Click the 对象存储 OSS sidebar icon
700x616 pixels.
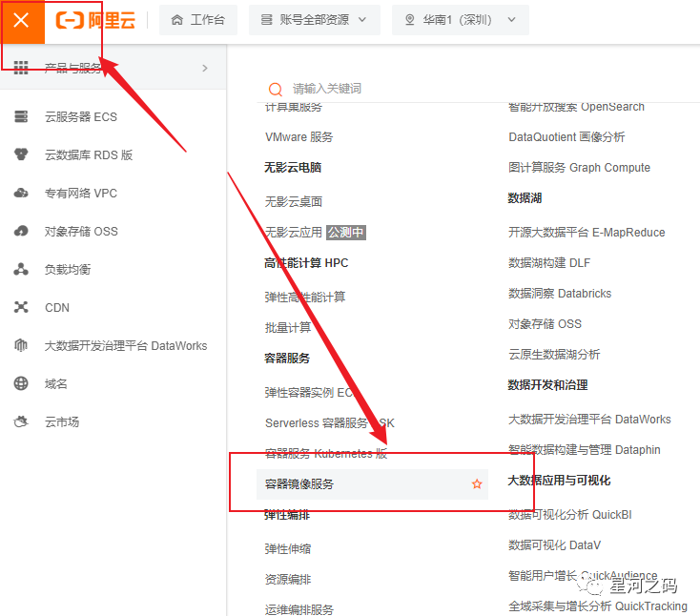coord(21,231)
